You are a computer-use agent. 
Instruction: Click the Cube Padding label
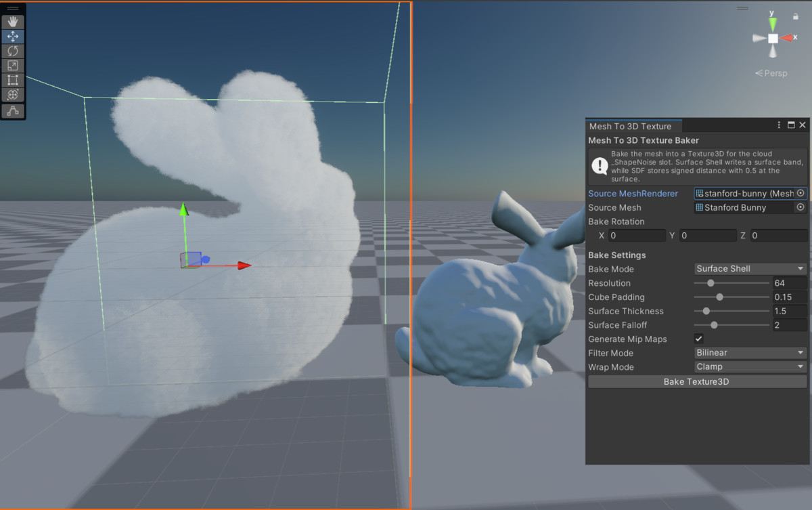click(x=616, y=297)
